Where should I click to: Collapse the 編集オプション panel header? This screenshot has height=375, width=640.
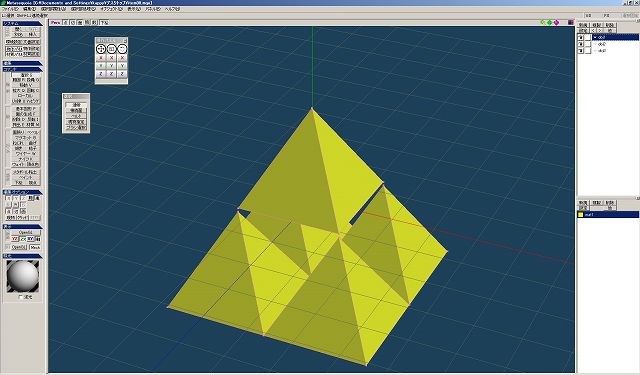[x=22, y=192]
